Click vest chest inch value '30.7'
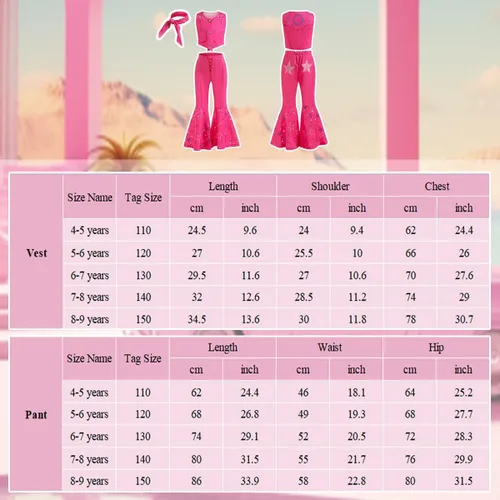Viewport: 500px width, 500px height. 464,319
